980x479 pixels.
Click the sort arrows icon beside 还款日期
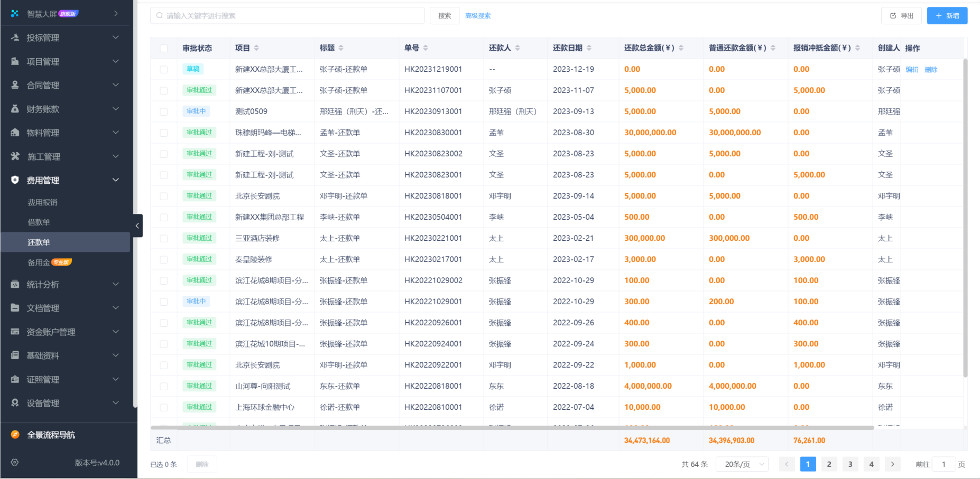click(x=589, y=48)
